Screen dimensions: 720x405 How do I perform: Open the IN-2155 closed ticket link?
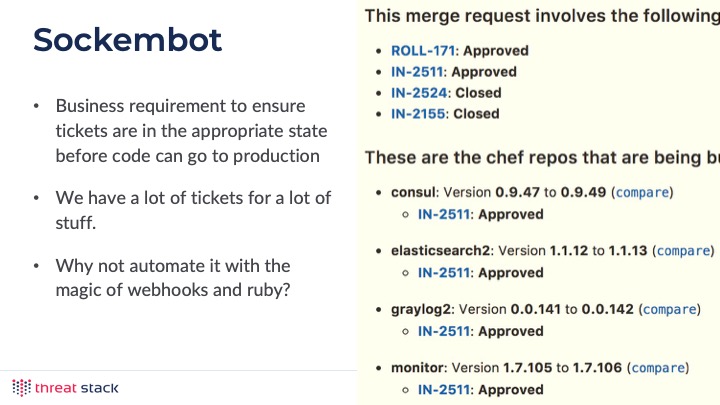pos(418,114)
